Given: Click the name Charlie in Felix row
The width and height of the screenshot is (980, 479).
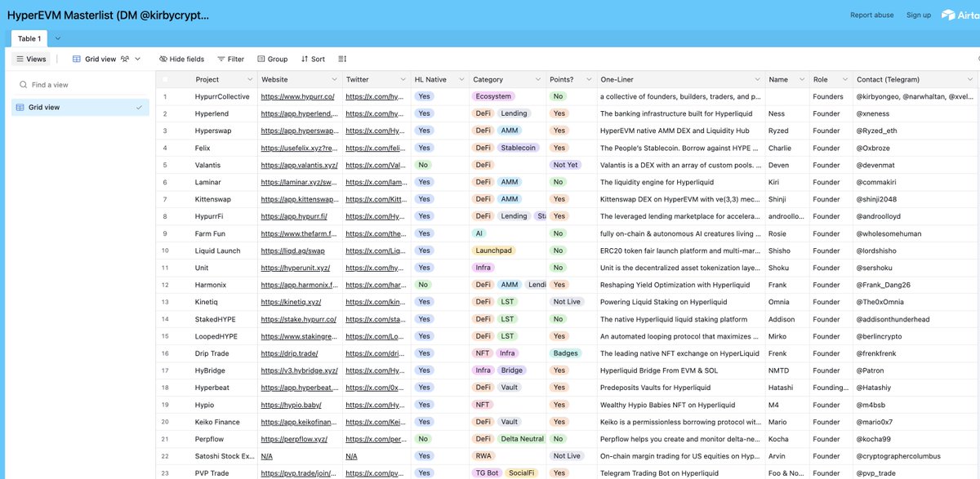Looking at the screenshot, I should point(780,148).
